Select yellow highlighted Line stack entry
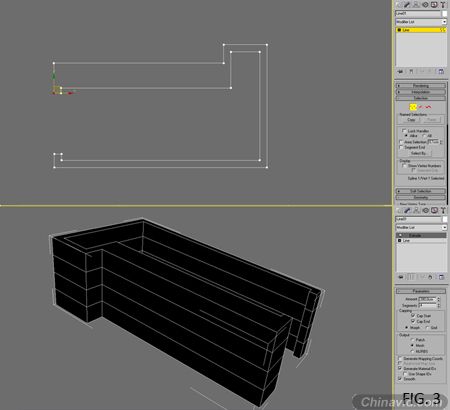 pyautogui.click(x=421, y=30)
